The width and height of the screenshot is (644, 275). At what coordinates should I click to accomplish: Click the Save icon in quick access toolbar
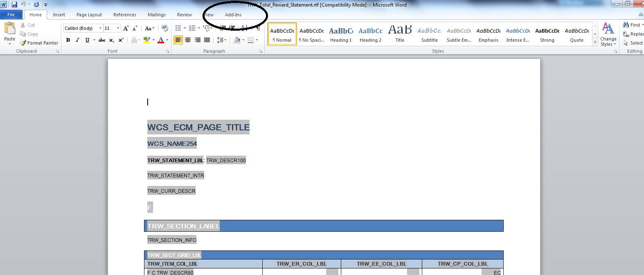pos(14,4)
